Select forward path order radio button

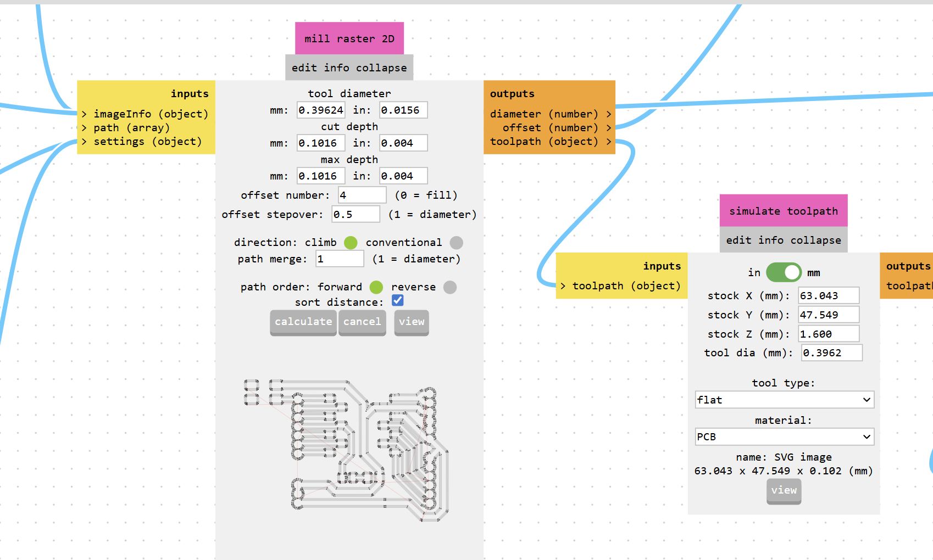[376, 287]
